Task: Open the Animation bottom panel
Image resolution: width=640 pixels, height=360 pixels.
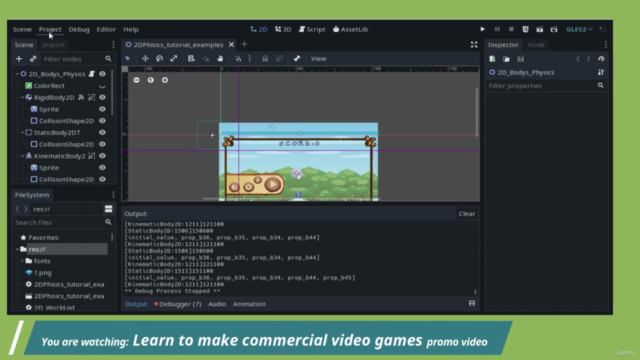Action: tap(249, 304)
